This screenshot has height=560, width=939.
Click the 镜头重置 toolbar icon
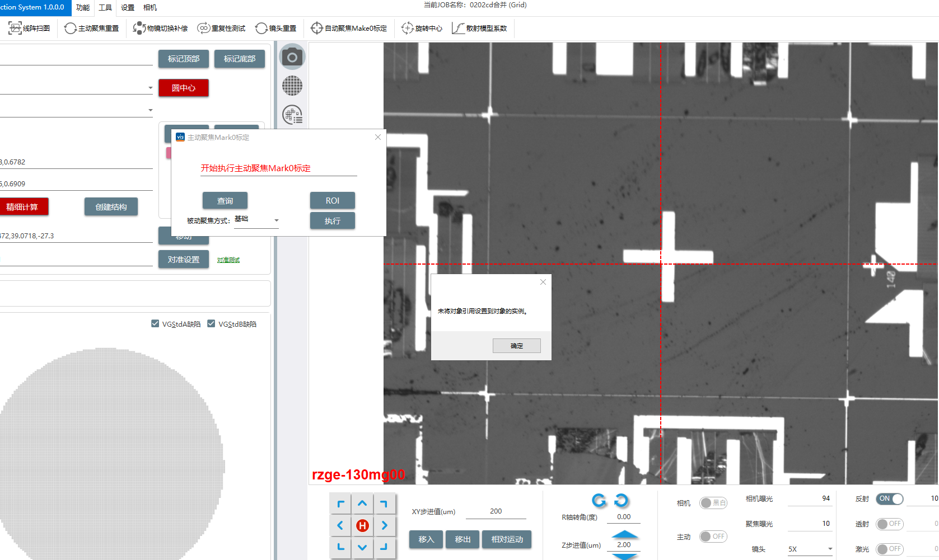261,29
